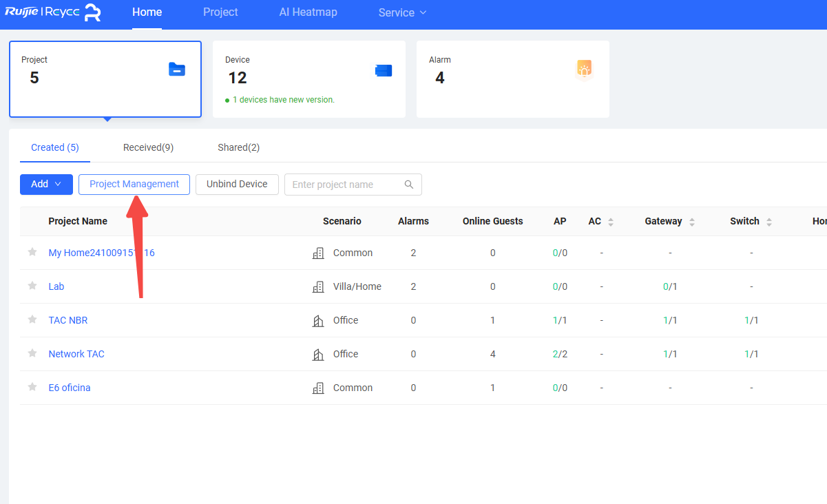Click the Ruijie Reyee logo
This screenshot has width=827, height=504.
(53, 12)
